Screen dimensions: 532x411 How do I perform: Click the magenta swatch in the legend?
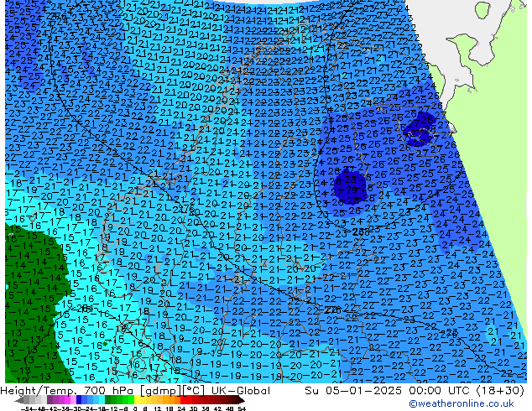[x=67, y=400]
